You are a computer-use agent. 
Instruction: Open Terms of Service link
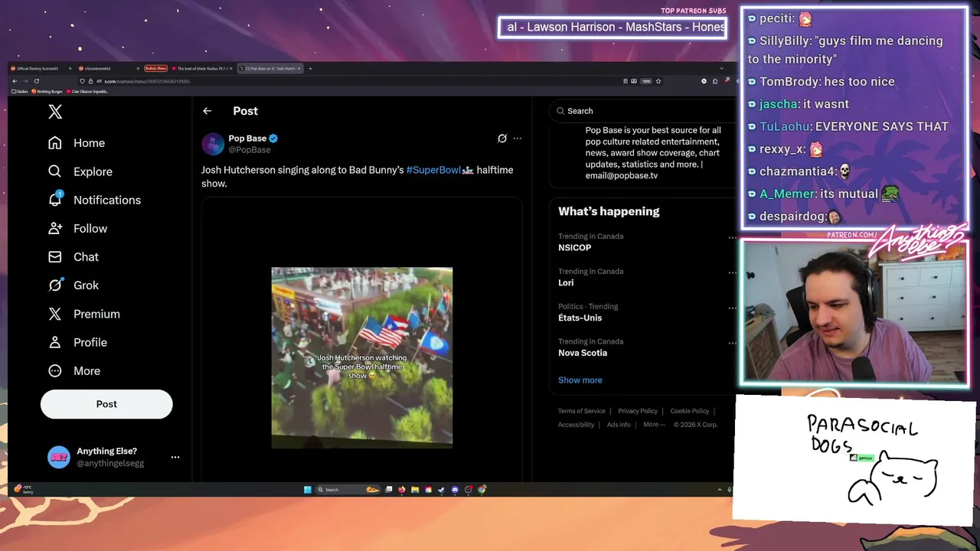coord(582,411)
